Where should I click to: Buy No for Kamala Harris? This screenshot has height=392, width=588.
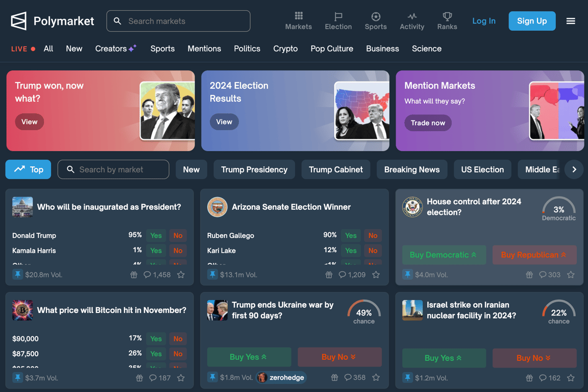click(x=178, y=251)
